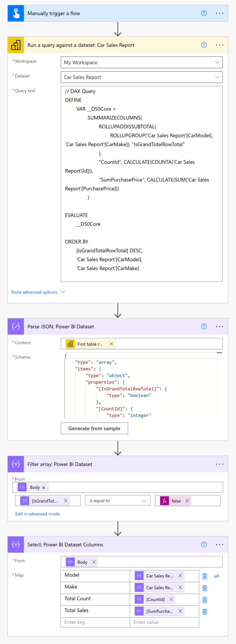Viewport: 236px width, 644px height.
Task: Delete the Total Sales mapping row
Action: pos(205,612)
